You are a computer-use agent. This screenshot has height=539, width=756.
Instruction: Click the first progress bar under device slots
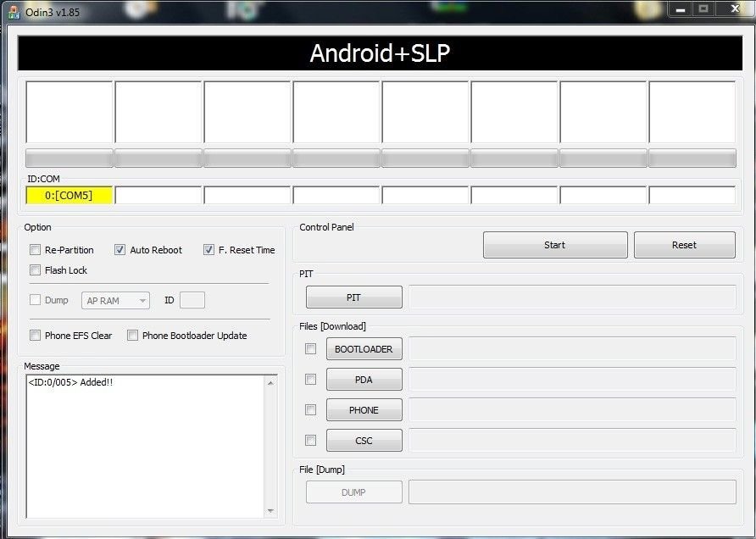[x=69, y=158]
